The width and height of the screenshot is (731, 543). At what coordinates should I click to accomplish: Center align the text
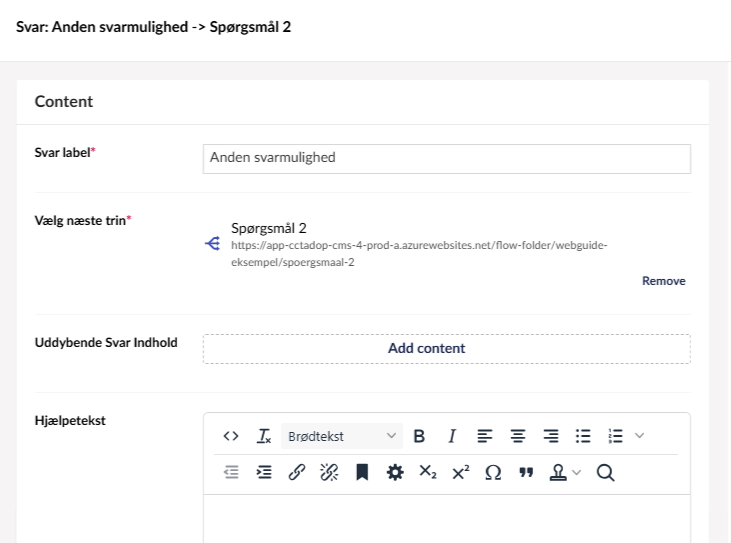[517, 436]
